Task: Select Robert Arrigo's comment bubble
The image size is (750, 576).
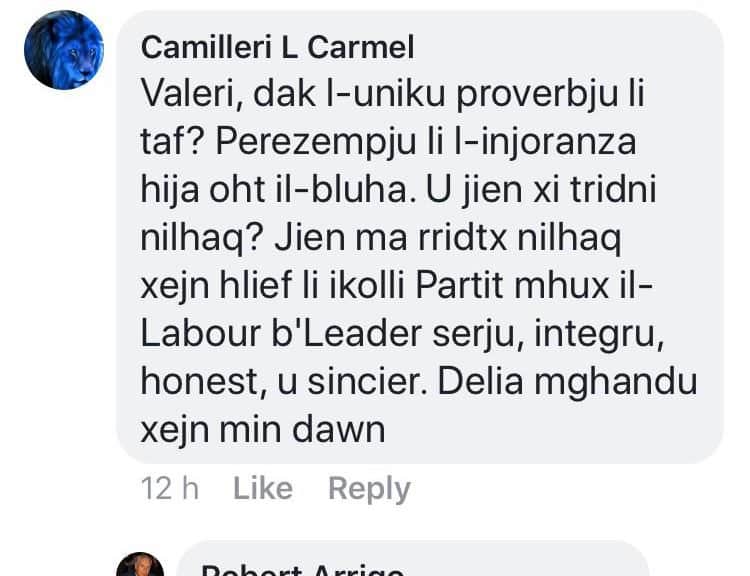Action: click(x=412, y=559)
